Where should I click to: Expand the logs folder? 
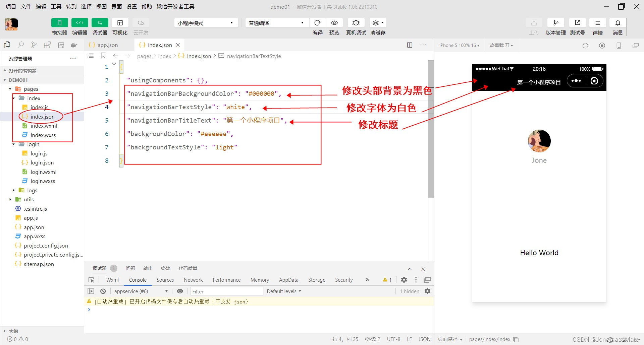14,190
